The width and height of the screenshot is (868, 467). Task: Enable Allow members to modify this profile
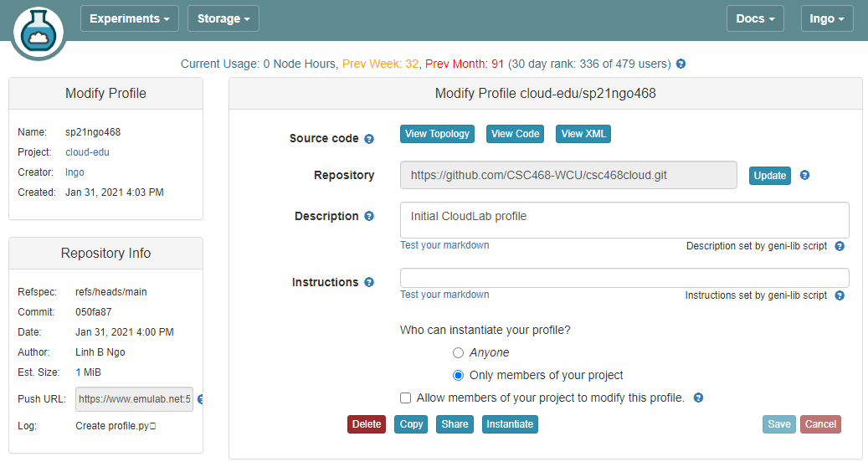(x=406, y=398)
